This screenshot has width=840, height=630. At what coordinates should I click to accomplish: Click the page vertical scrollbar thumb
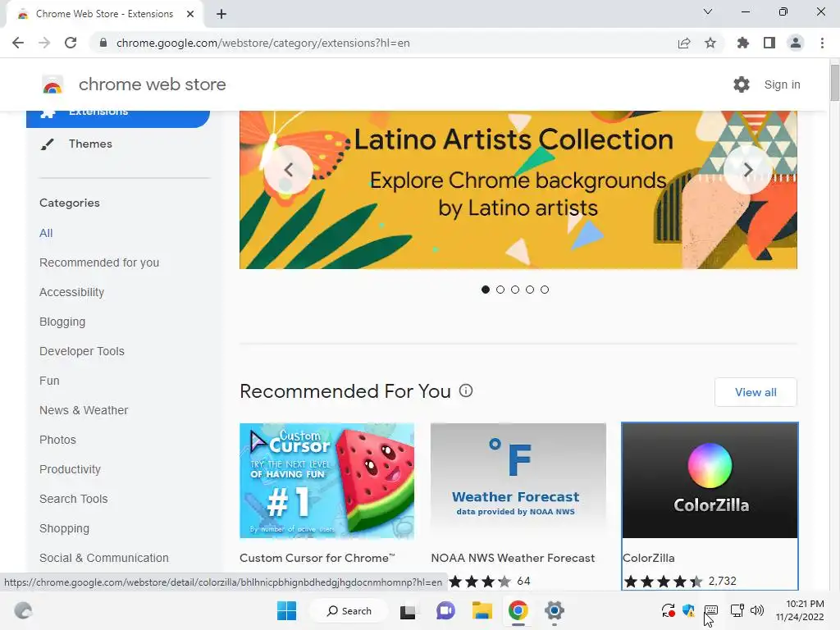(x=834, y=82)
